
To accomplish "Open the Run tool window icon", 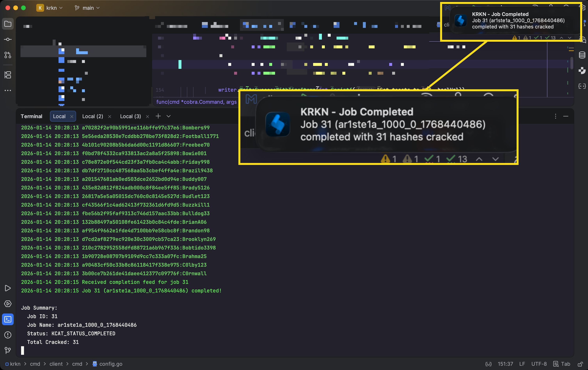I will tap(8, 288).
